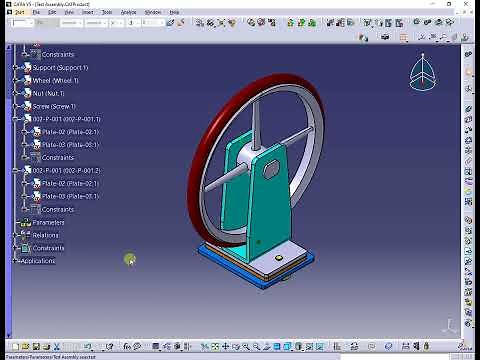Select Screw (Screw.1) in tree
This screenshot has height=360, width=480.
(x=54, y=106)
